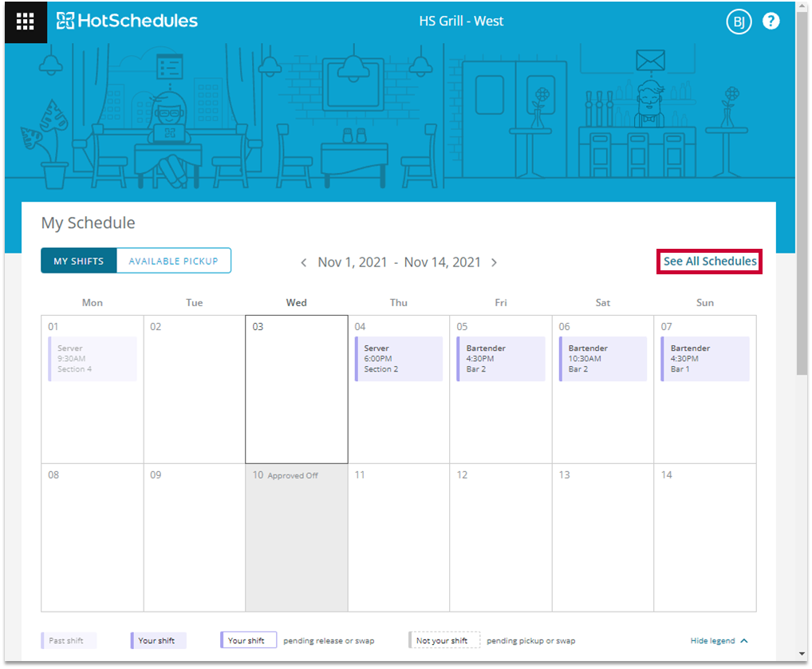The width and height of the screenshot is (812, 669).
Task: Open the BJ user profile avatar
Action: click(x=739, y=22)
